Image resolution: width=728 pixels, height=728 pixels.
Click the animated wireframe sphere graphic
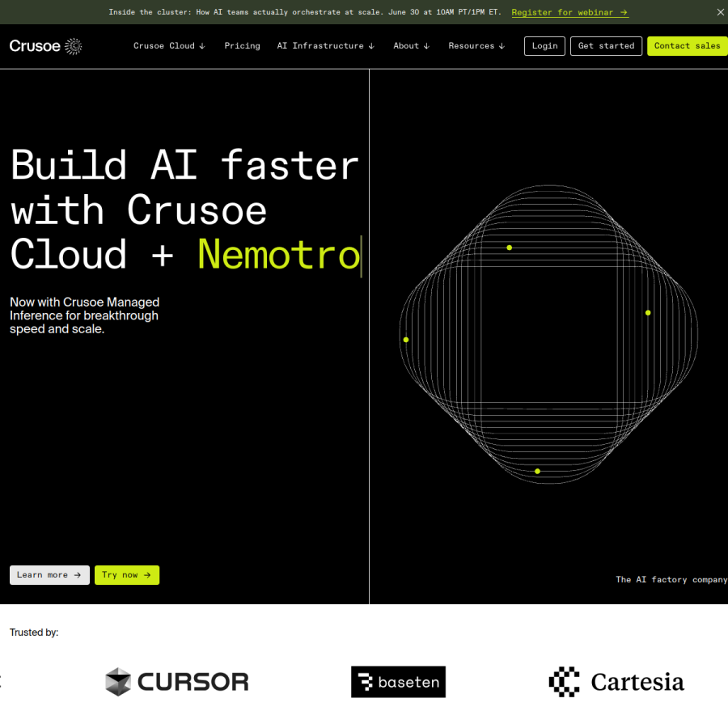coord(548,334)
